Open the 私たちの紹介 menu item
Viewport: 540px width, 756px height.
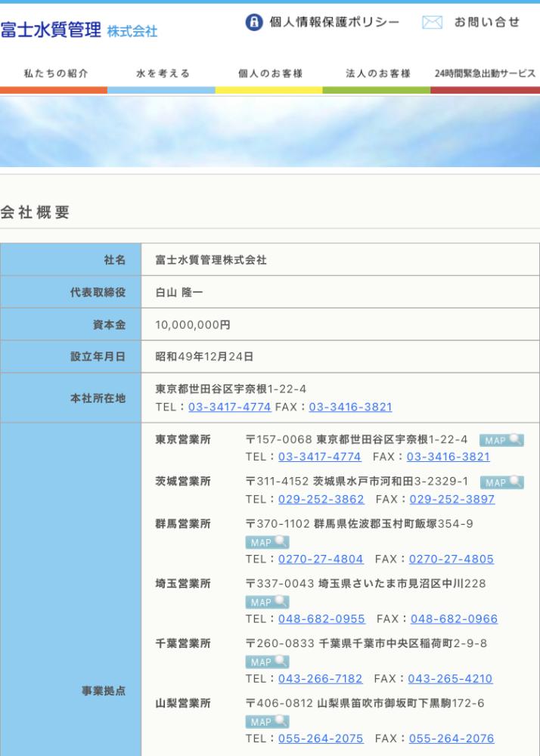55,73
